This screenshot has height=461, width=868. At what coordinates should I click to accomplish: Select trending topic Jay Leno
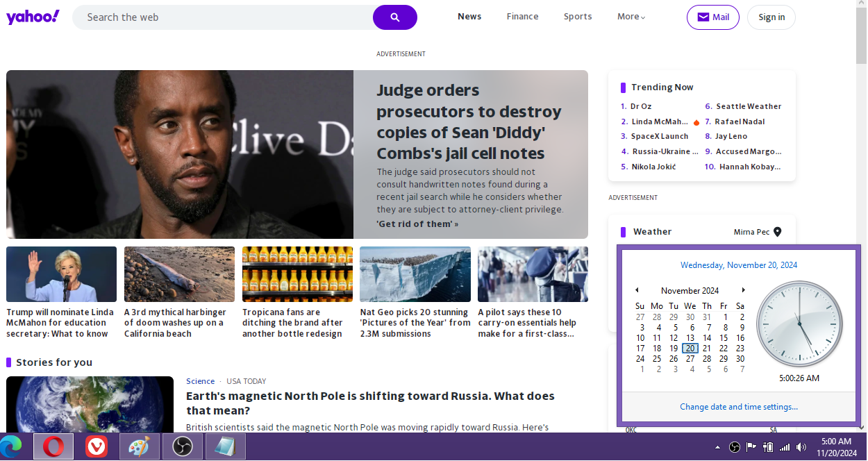[731, 136]
